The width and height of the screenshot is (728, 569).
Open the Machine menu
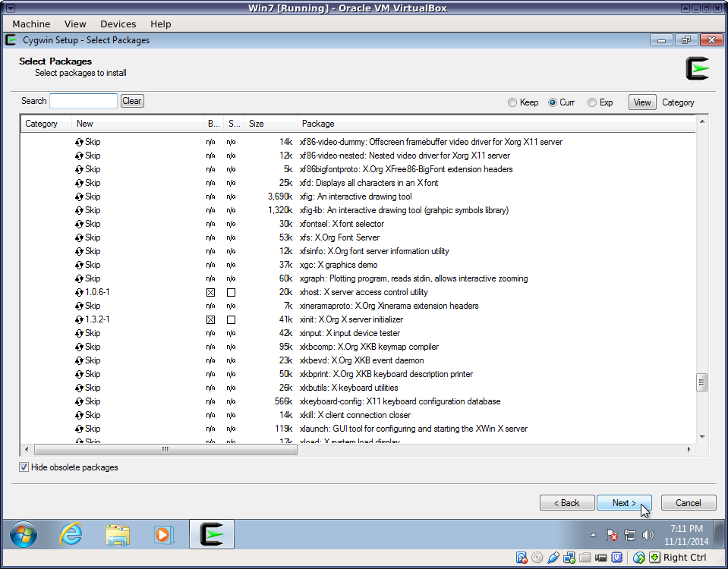coord(31,24)
